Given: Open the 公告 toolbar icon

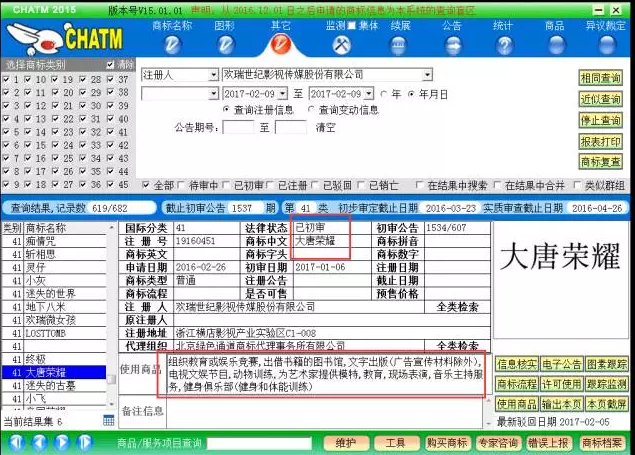Looking at the screenshot, I should point(453,45).
